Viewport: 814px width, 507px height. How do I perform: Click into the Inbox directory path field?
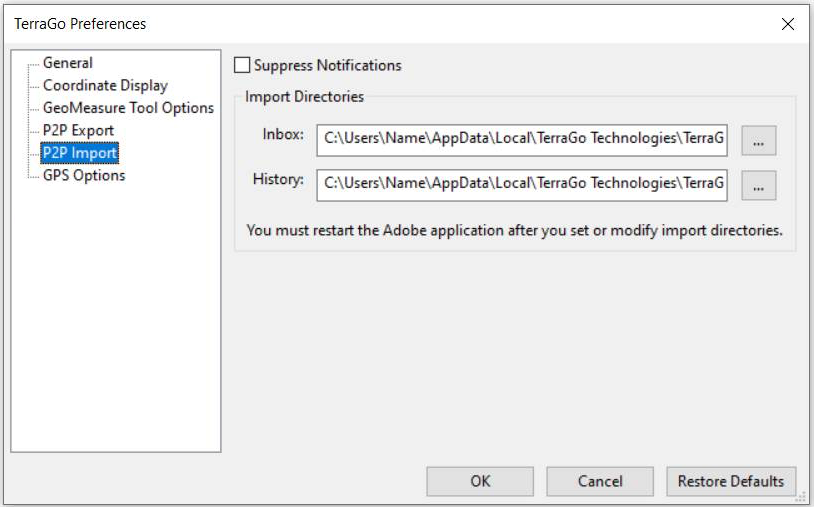click(x=522, y=140)
